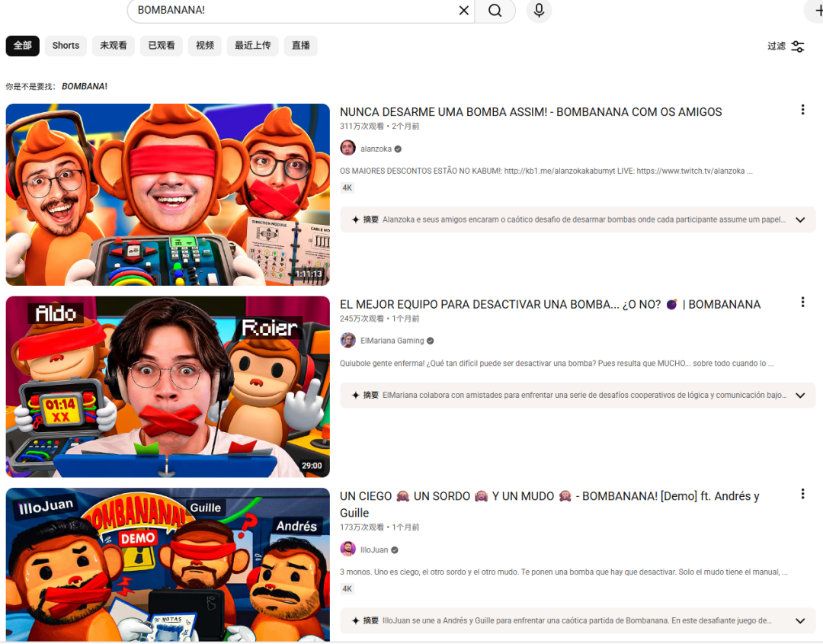Click the alanzoka channel avatar
The width and height of the screenshot is (823, 644).
pos(347,149)
